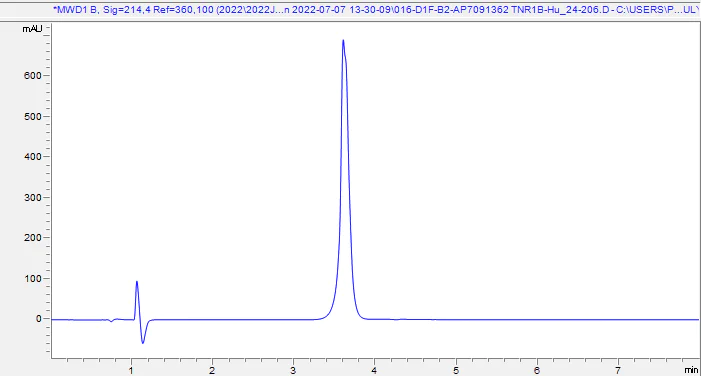The image size is (701, 376).
Task: Click the 7 minute x-axis label
Action: click(x=618, y=370)
